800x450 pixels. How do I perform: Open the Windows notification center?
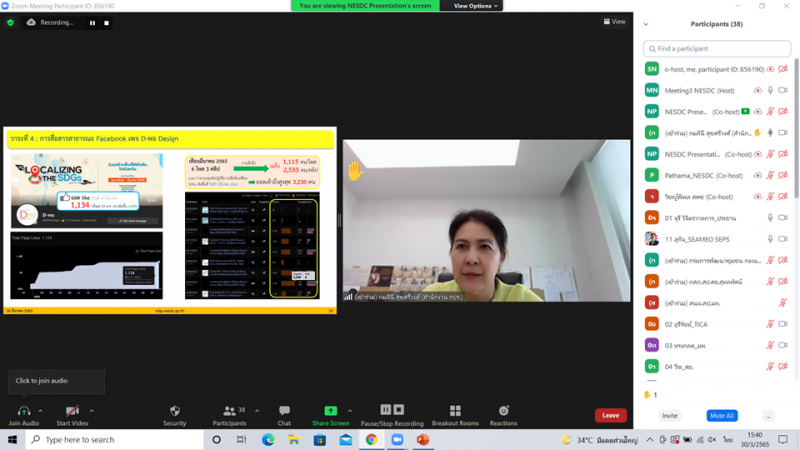(783, 439)
